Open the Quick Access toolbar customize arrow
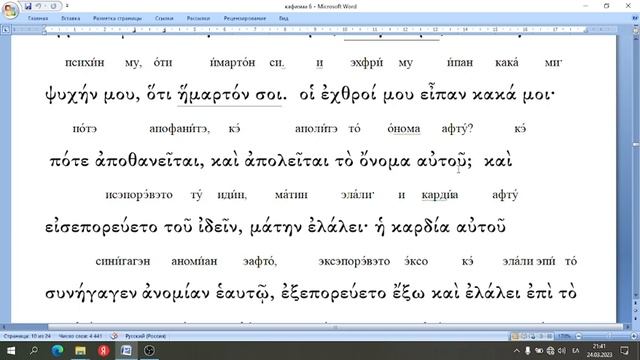Screen dimensions: 640x360 pos(67,6)
